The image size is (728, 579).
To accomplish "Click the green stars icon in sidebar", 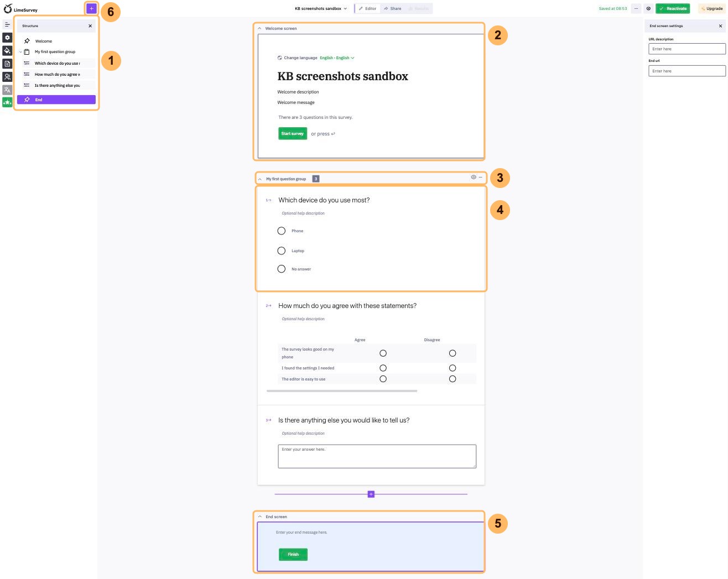I will tap(7, 102).
